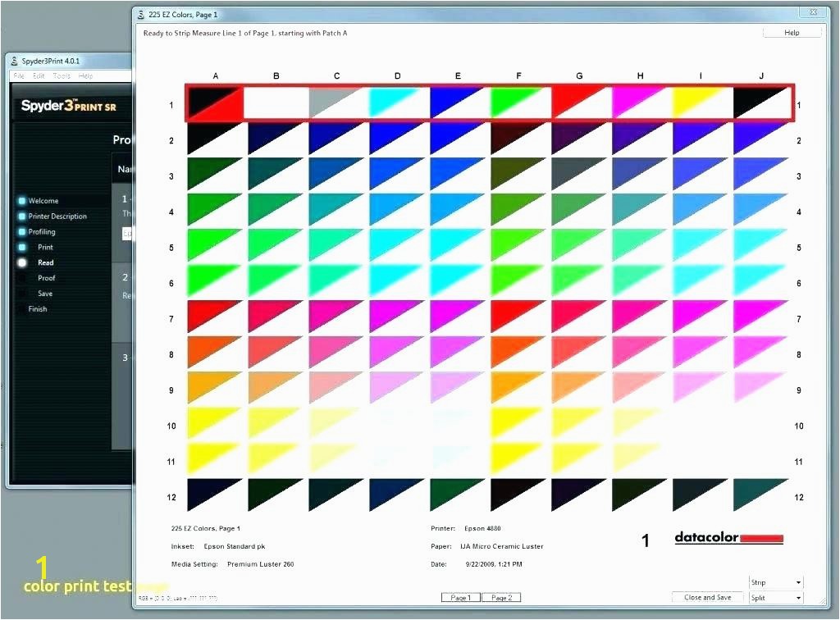Open the Edit menu in the Spyder3Print window

[39, 76]
